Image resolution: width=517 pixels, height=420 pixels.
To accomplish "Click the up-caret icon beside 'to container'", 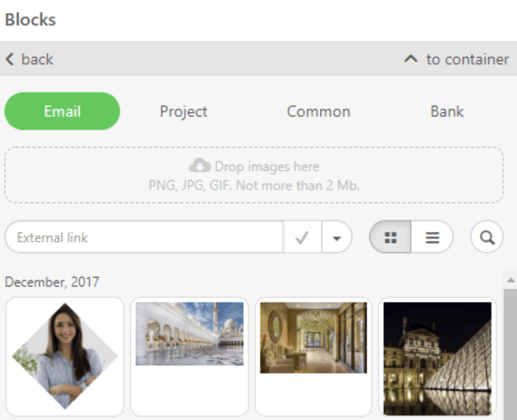I will 411,59.
